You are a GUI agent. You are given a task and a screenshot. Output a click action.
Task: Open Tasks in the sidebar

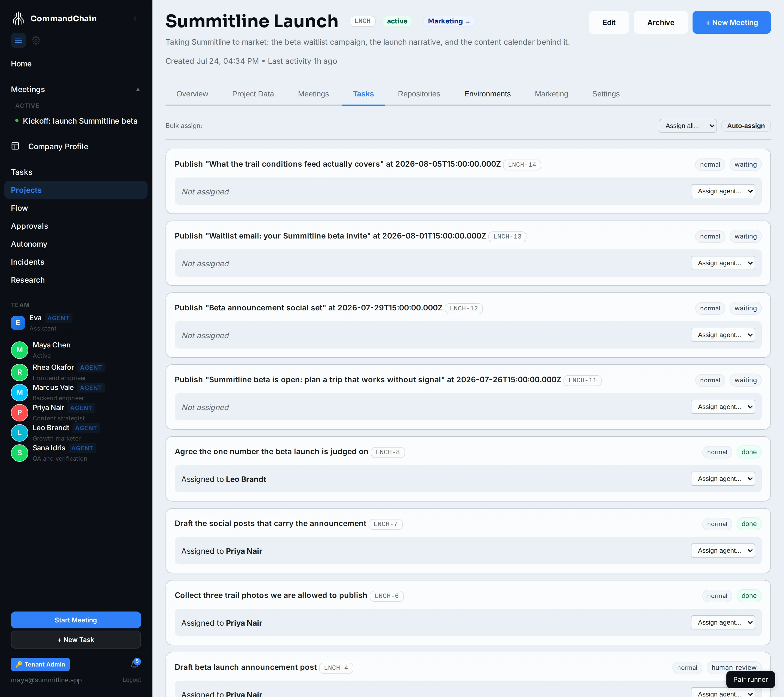tap(76, 172)
